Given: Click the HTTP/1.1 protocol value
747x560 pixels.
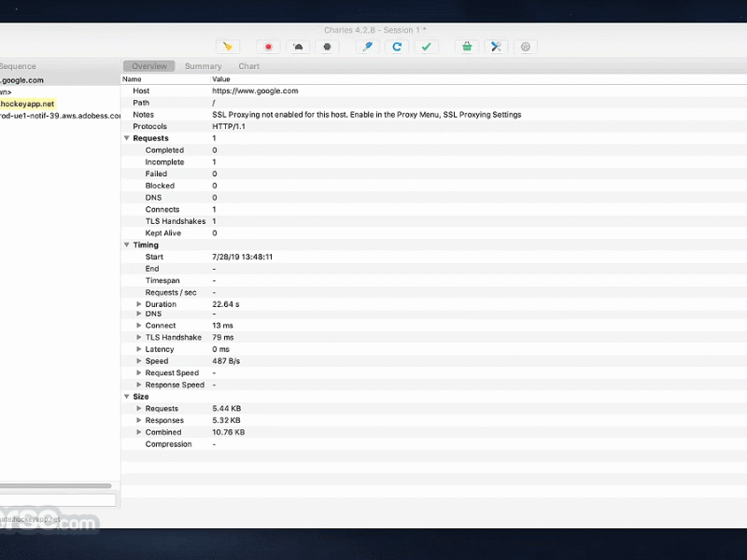Looking at the screenshot, I should [229, 127].
